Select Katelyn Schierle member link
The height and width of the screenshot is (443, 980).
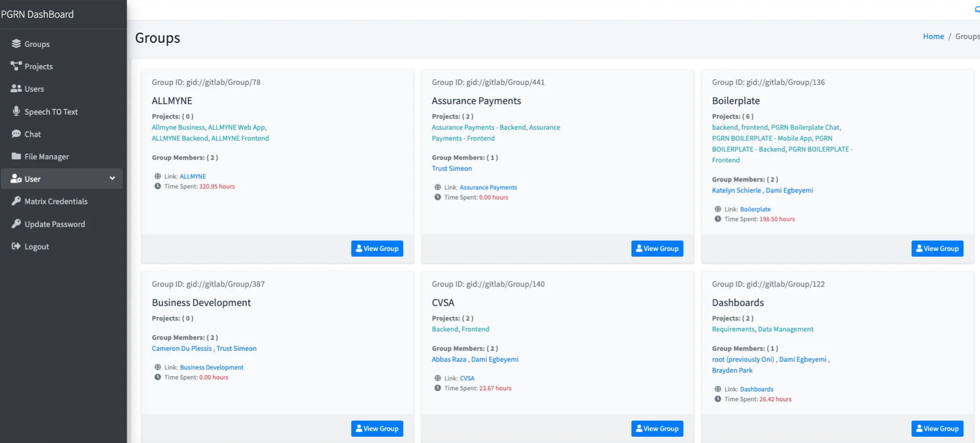[736, 191]
